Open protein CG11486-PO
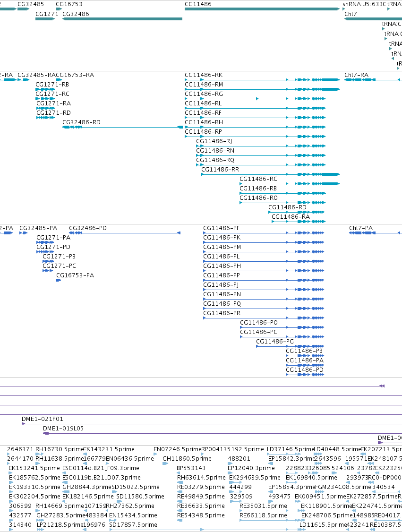 point(259,323)
